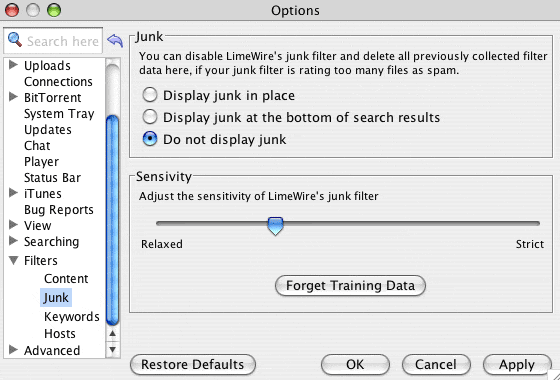Screen dimensions: 560x380
Task: Open the Content filter page
Action: (x=66, y=279)
